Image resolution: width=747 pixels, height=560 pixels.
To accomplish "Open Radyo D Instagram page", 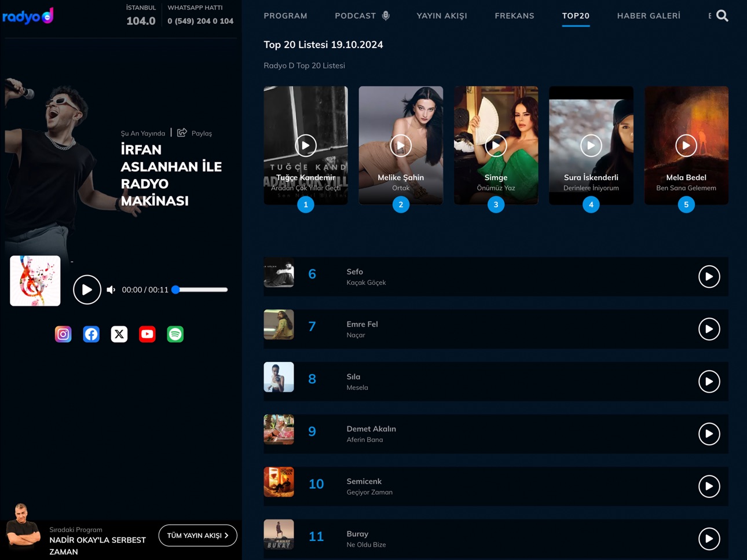I will pyautogui.click(x=63, y=334).
